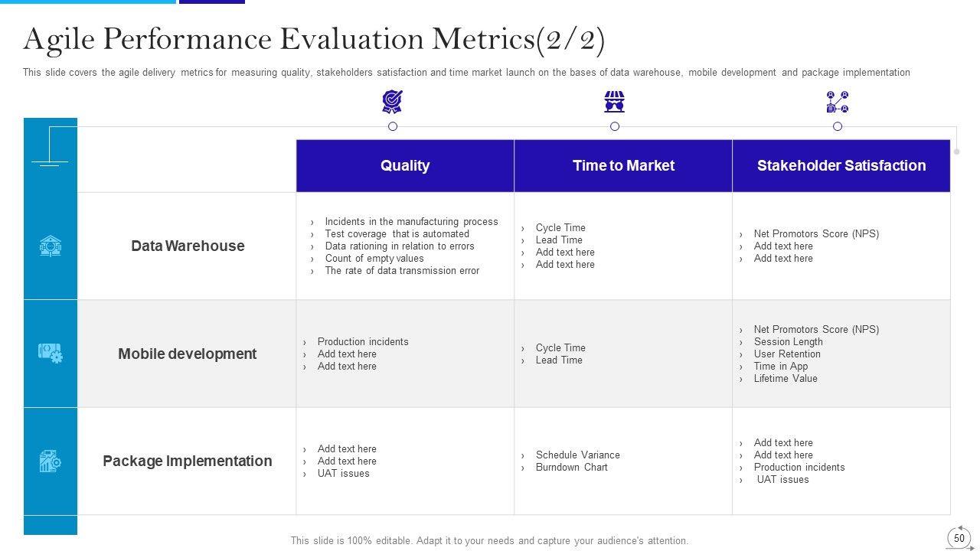
Task: Click the stakeholder network icon at top right
Action: (x=838, y=101)
